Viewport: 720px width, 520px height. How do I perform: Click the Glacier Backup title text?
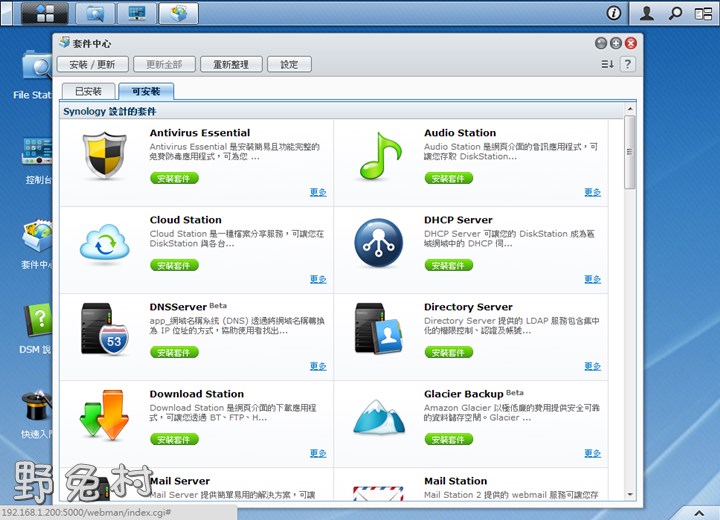[464, 394]
